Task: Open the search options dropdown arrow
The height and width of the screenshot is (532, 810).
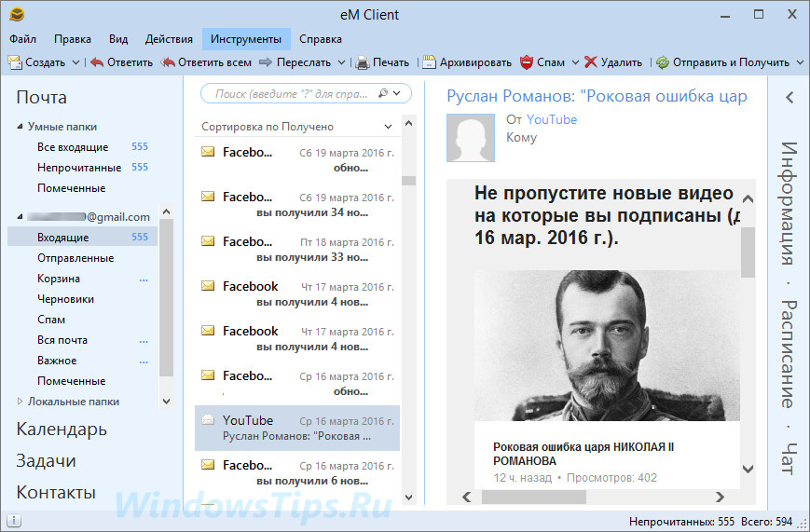Action: 397,93
